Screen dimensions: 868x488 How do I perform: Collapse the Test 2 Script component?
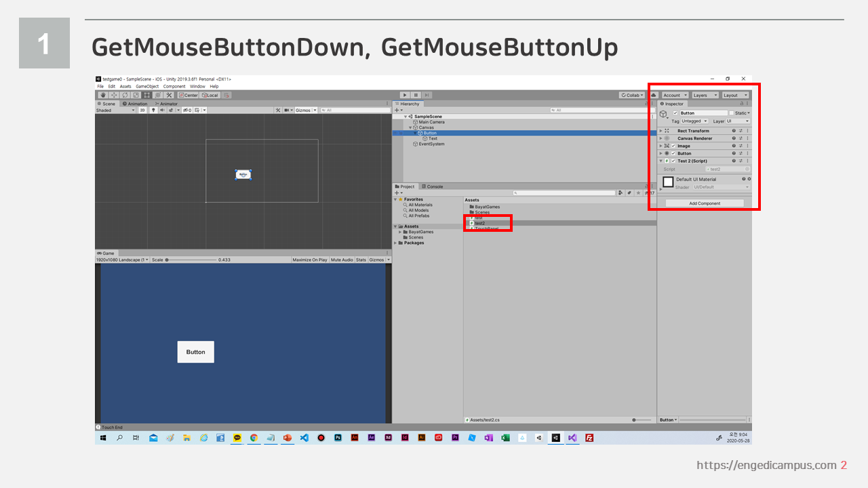(660, 161)
